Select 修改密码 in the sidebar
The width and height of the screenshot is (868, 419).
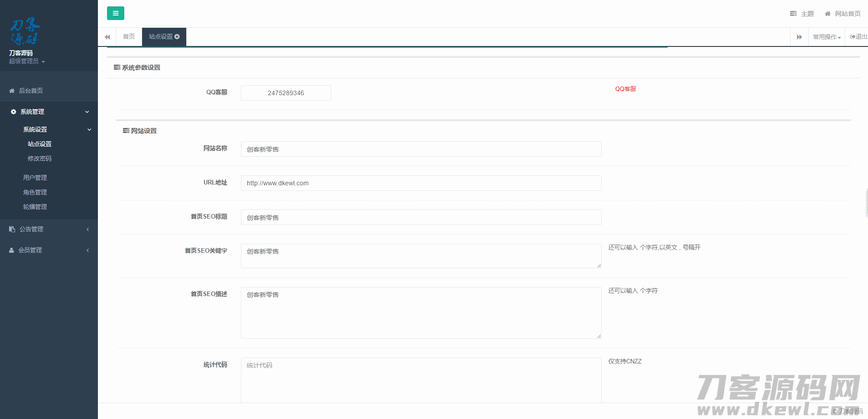(x=40, y=158)
